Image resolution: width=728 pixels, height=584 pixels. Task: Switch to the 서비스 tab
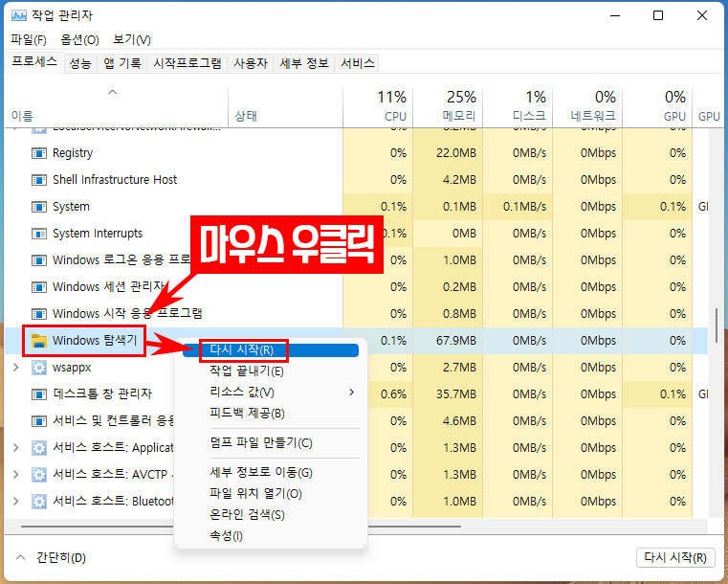tap(358, 63)
